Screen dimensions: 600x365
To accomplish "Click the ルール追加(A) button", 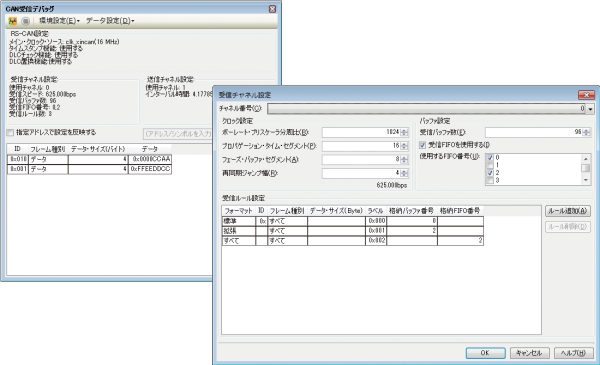I will pos(567,211).
